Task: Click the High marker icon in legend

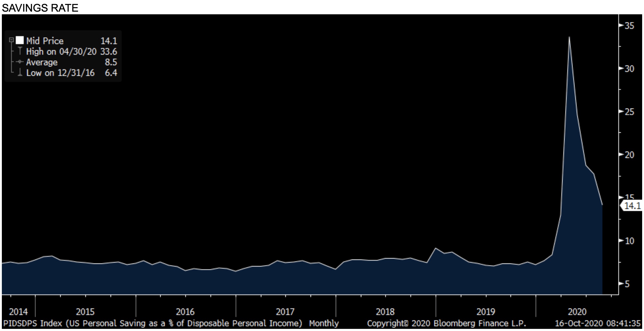Action: (x=20, y=51)
